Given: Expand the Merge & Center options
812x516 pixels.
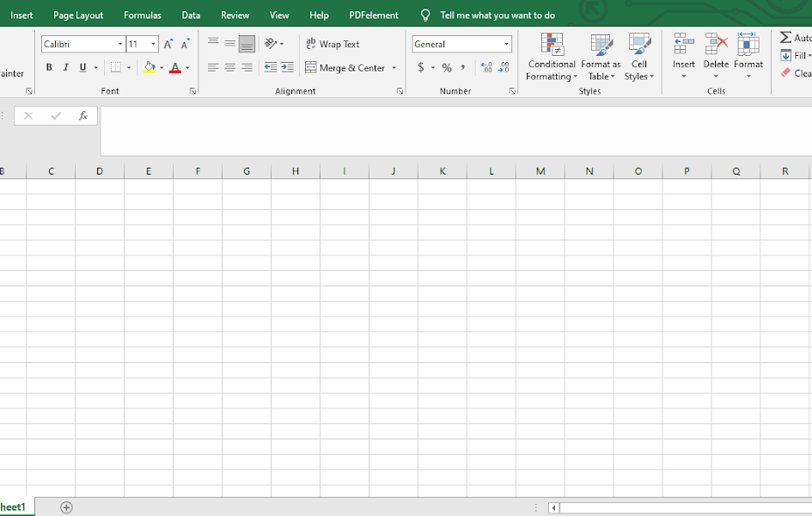Looking at the screenshot, I should [x=394, y=67].
